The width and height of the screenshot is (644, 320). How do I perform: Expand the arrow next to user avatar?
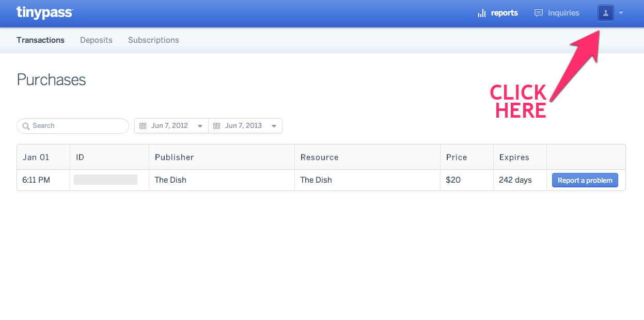coord(621,13)
